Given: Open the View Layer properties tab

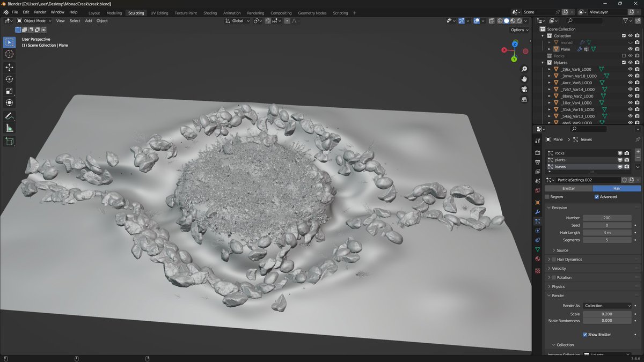Looking at the screenshot, I should pyautogui.click(x=538, y=171).
